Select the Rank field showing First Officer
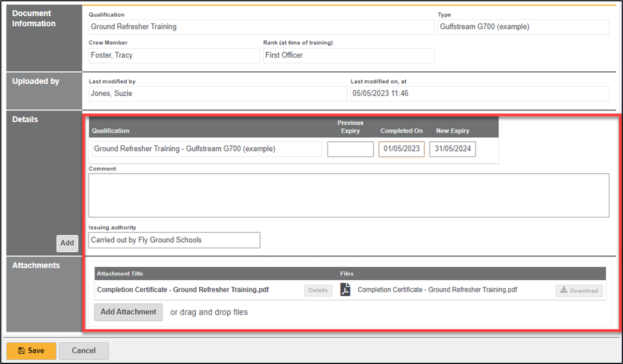 point(348,55)
